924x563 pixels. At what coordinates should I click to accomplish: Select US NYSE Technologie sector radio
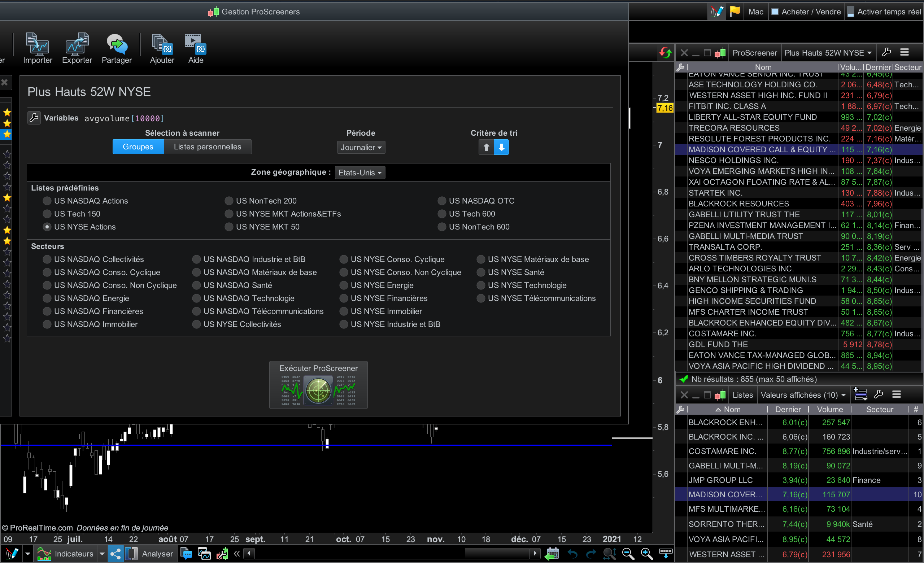coord(481,285)
